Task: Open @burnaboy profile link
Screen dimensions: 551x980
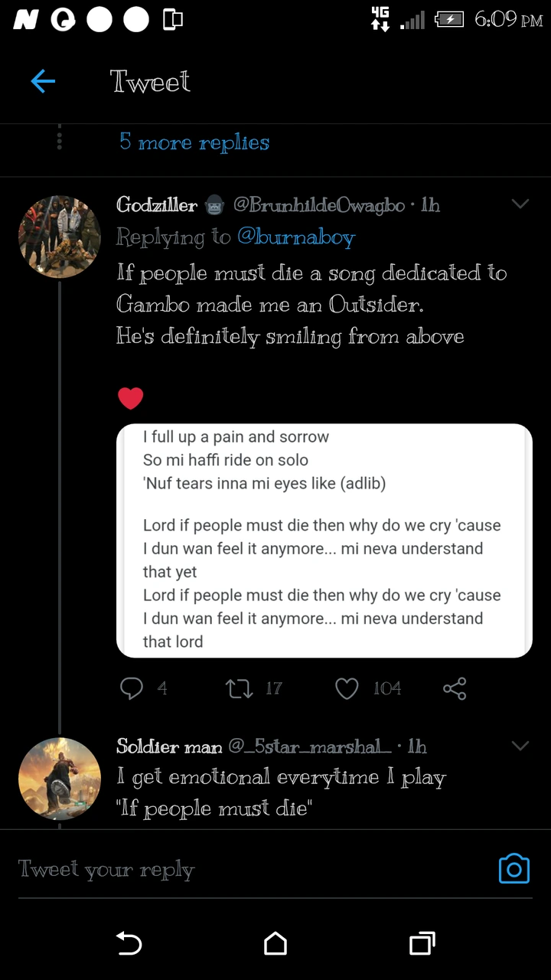Action: 296,237
